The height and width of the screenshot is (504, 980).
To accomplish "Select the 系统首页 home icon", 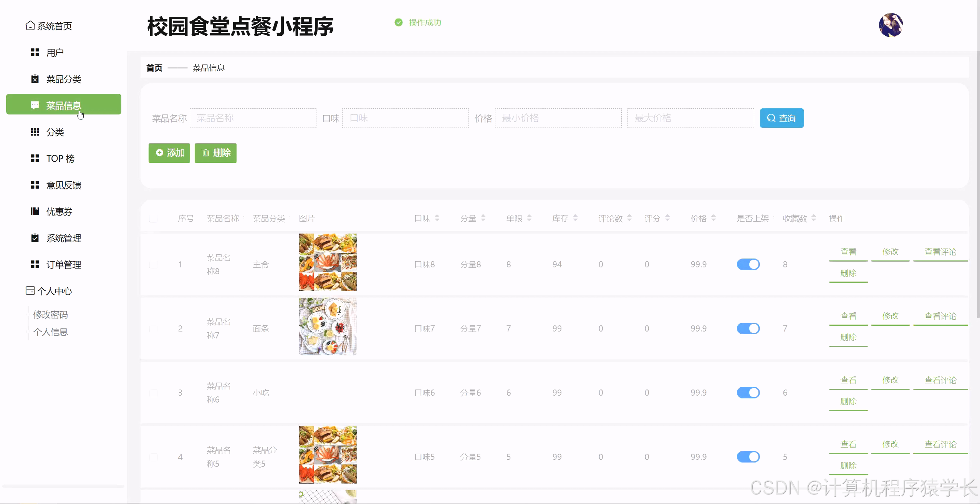I will pyautogui.click(x=31, y=26).
